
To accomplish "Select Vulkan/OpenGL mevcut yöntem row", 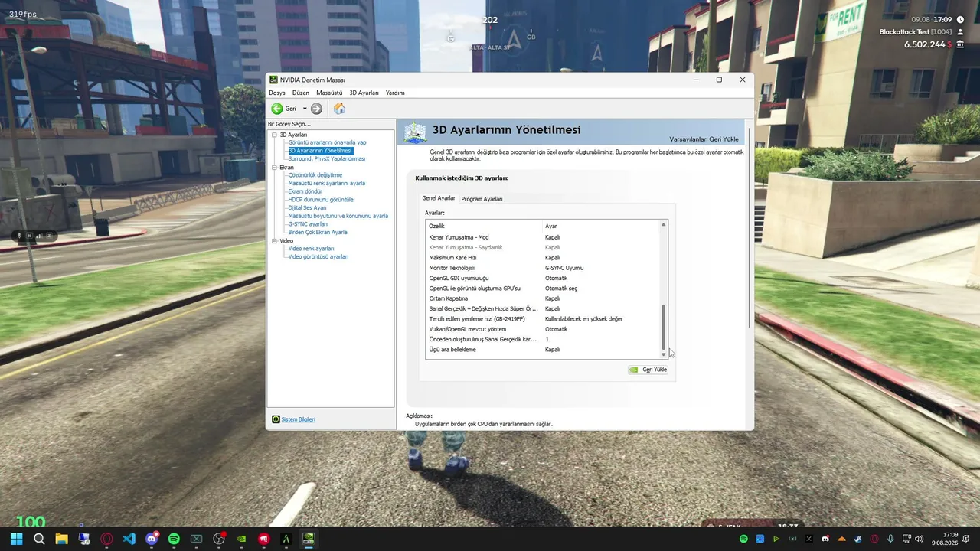I will (x=542, y=329).
